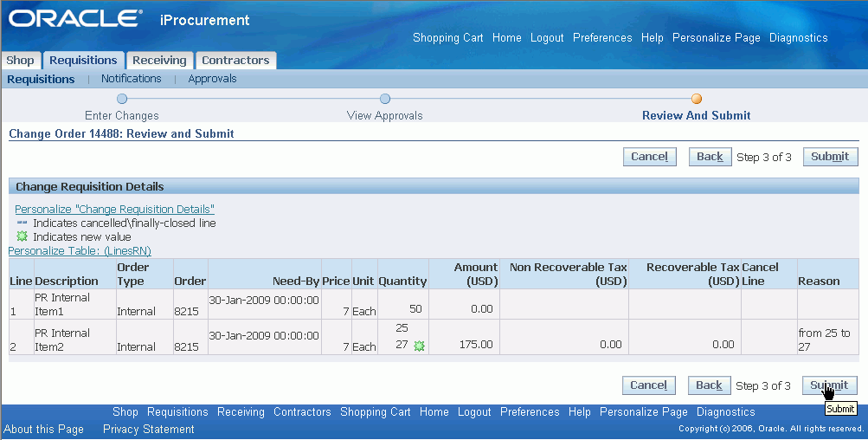Viewport: 868px width, 440px height.
Task: Click amount 0.00 in line 1
Action: click(482, 308)
